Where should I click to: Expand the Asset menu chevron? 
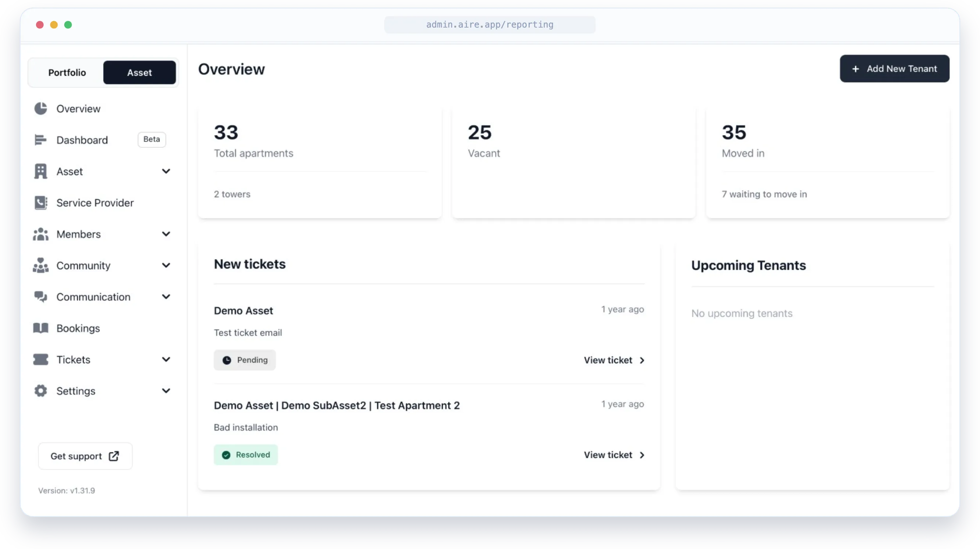point(166,171)
